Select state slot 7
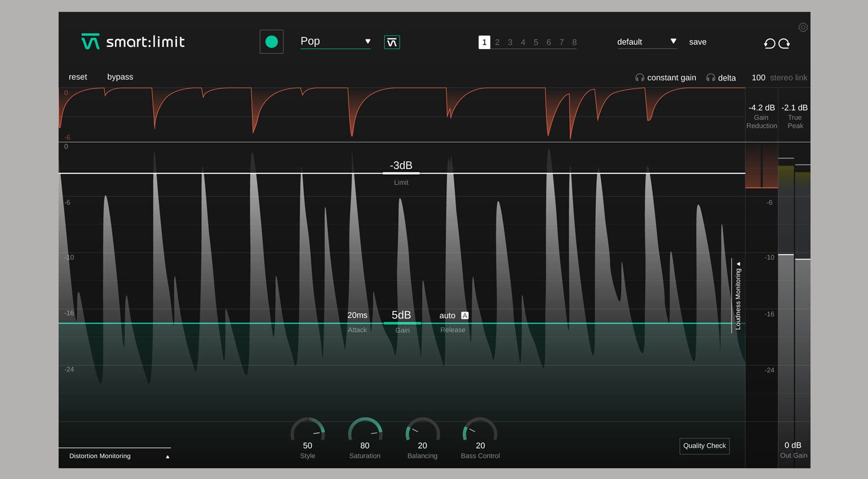 [x=561, y=42]
